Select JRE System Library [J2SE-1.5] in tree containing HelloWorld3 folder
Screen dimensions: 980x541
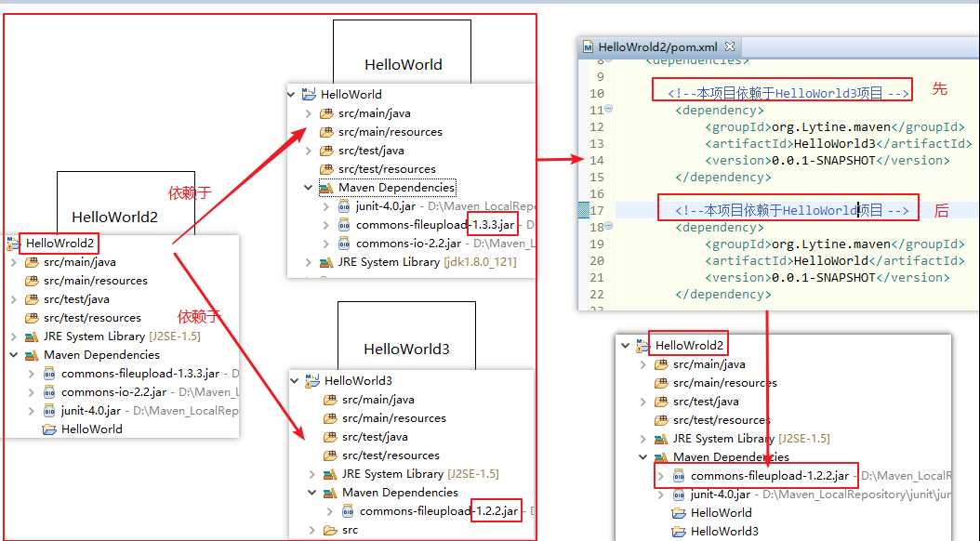pyautogui.click(x=751, y=439)
